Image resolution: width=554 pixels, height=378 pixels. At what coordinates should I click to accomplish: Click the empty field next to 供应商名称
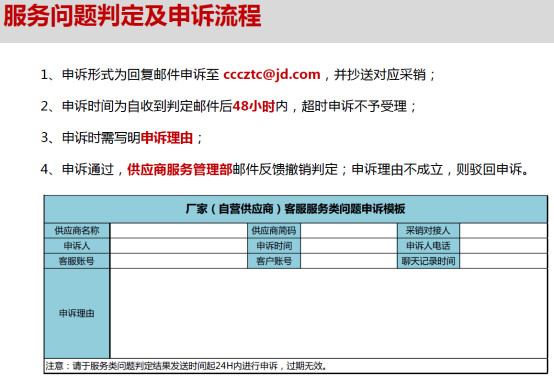point(179,231)
